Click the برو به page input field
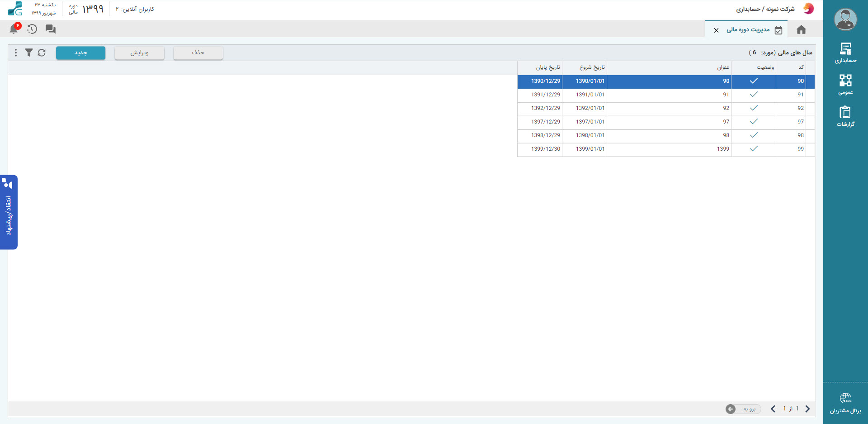Image resolution: width=868 pixels, height=424 pixels. (x=749, y=409)
